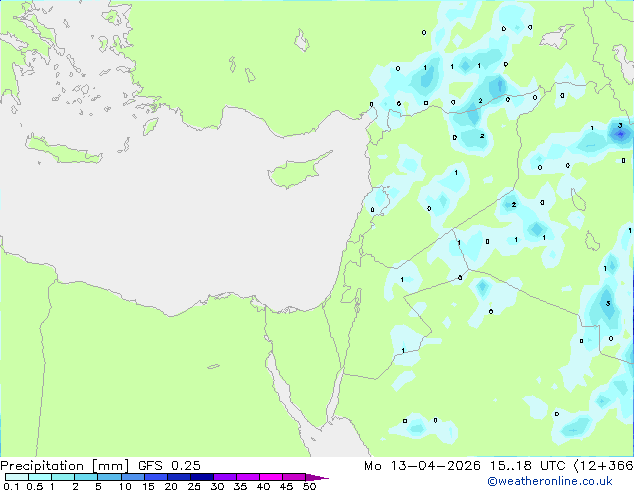Click the legend label '25' below the color bar
Viewport: 634px width, 490px height.
tap(194, 486)
